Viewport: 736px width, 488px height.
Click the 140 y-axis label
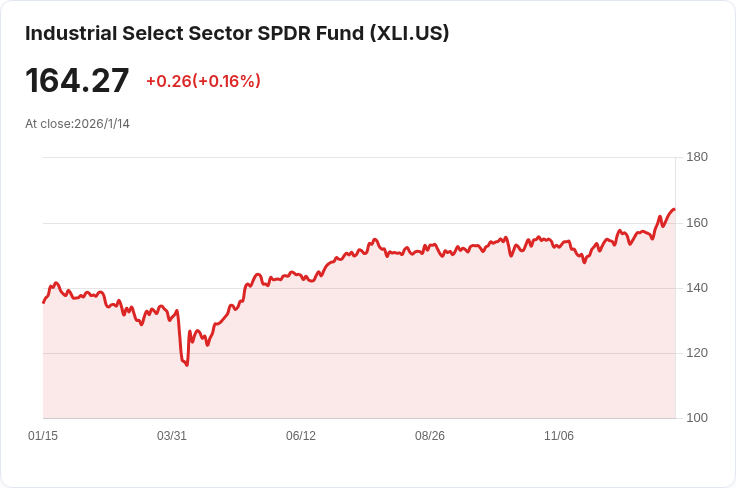[x=696, y=288]
